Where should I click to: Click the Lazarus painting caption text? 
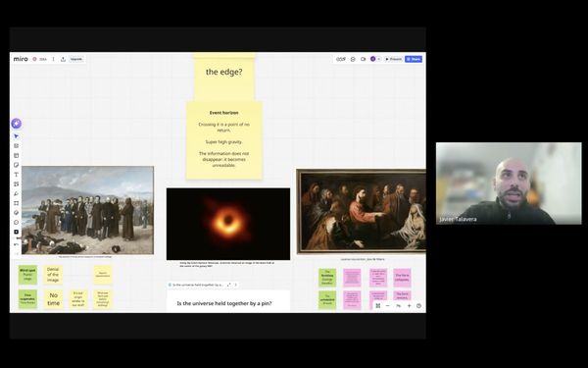363,259
